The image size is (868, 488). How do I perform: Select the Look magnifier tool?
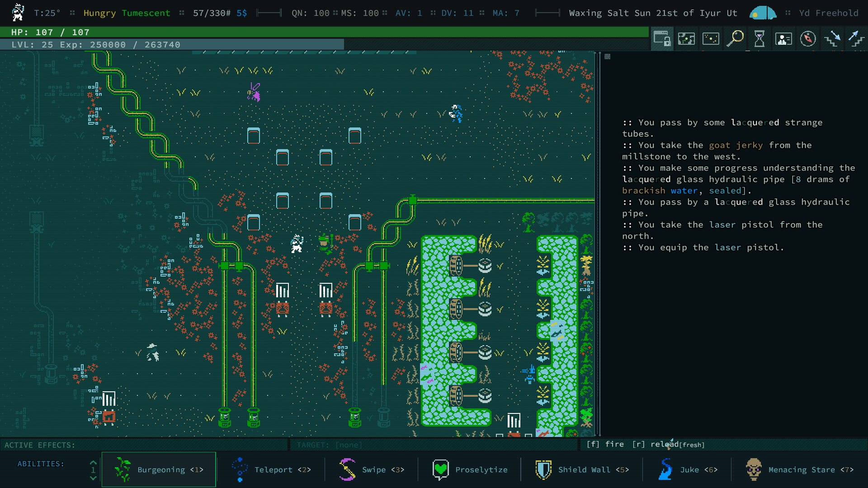click(x=736, y=39)
